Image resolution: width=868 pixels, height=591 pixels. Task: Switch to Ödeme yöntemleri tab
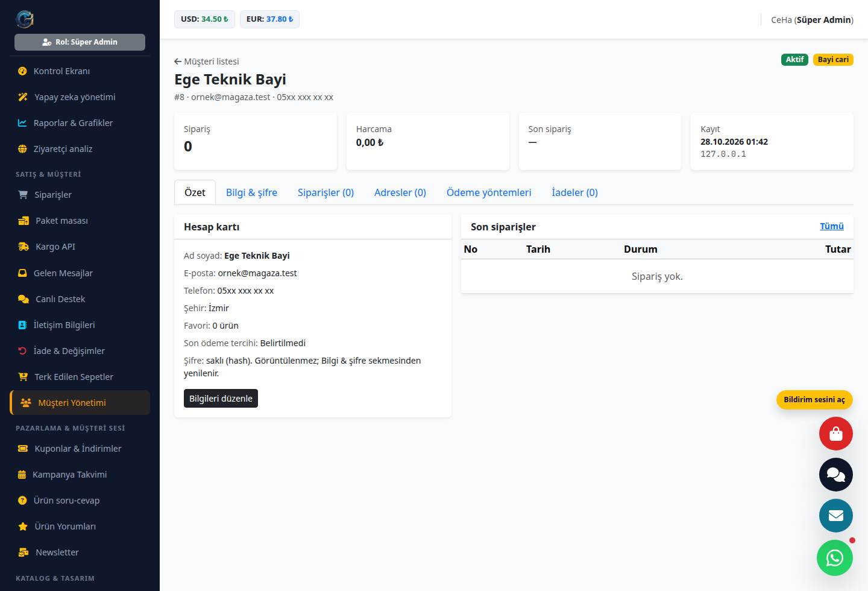pos(489,192)
